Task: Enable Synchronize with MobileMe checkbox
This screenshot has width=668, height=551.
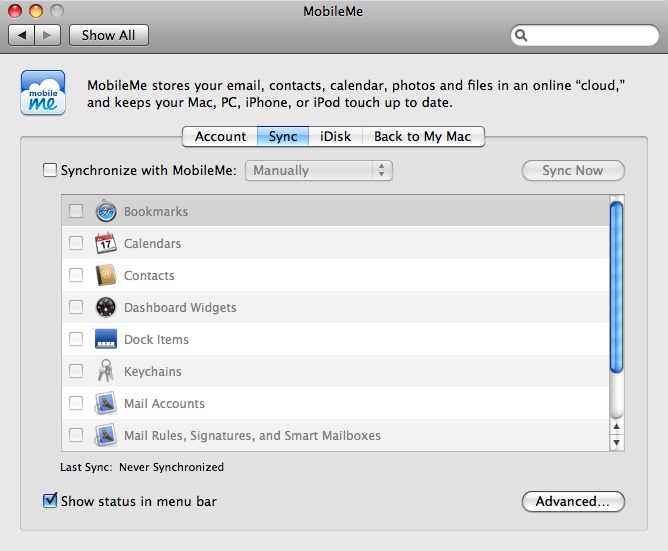Action: pos(50,170)
